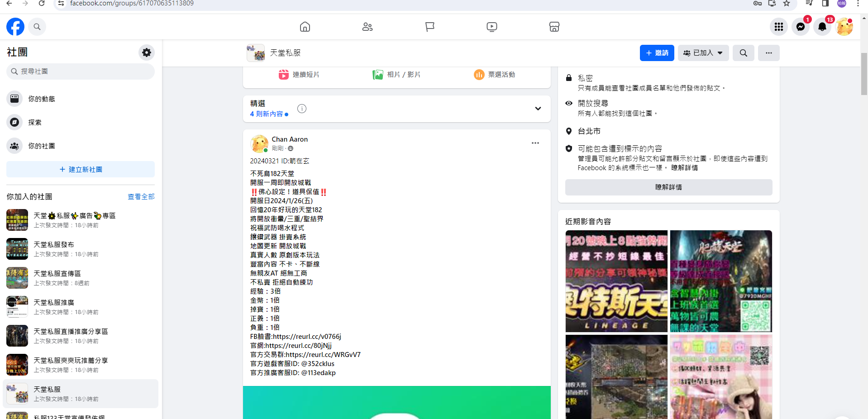Click the browser back arrow
Image resolution: width=868 pixels, height=419 pixels.
9,3
